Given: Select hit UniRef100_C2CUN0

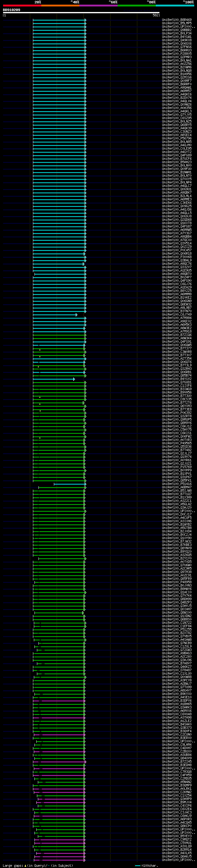Looking at the screenshot, I should [177, 735].
